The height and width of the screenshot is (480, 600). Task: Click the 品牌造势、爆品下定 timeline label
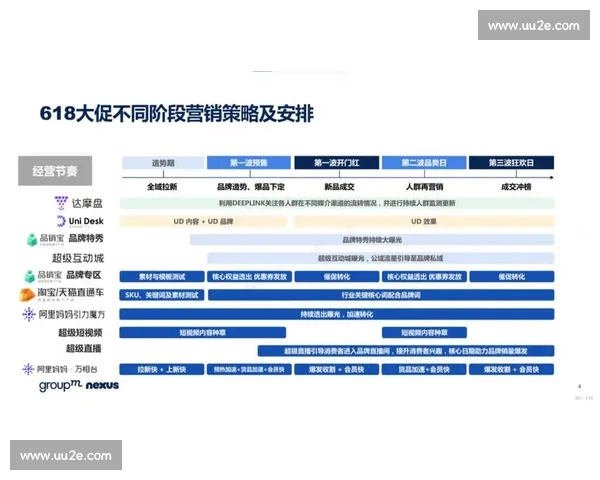251,187
